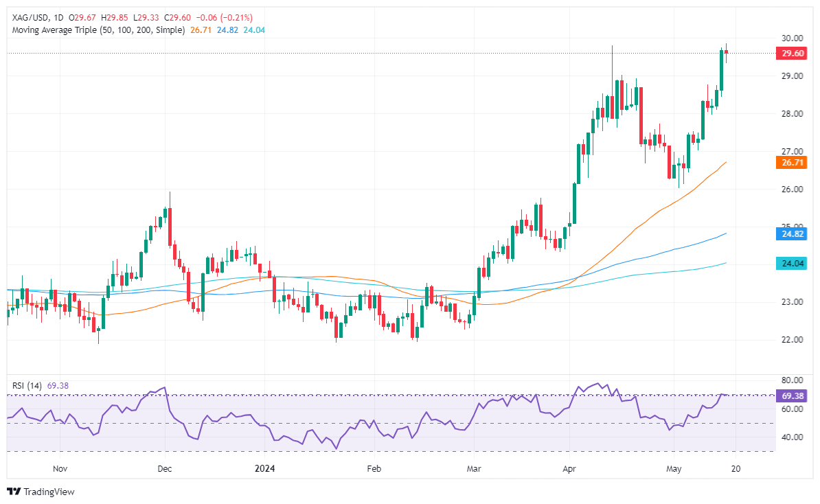Click the XAG/USD symbol title
The image size is (820, 504).
(27, 18)
